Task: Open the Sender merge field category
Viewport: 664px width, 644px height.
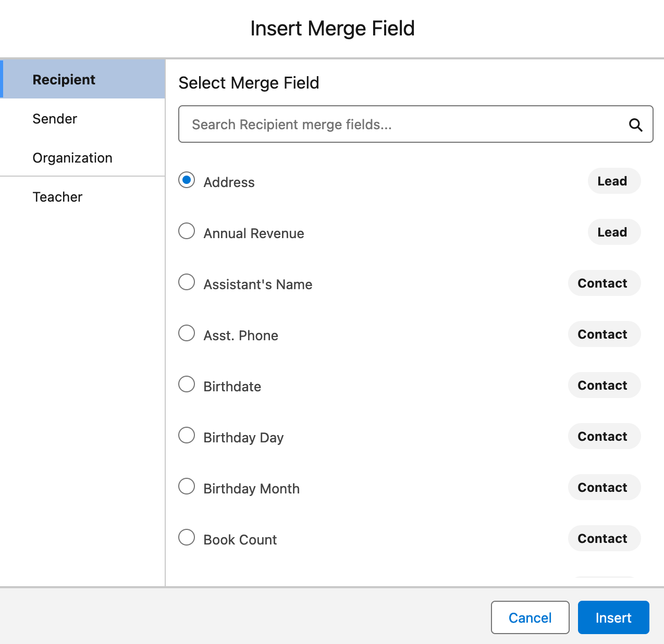Action: coord(55,119)
